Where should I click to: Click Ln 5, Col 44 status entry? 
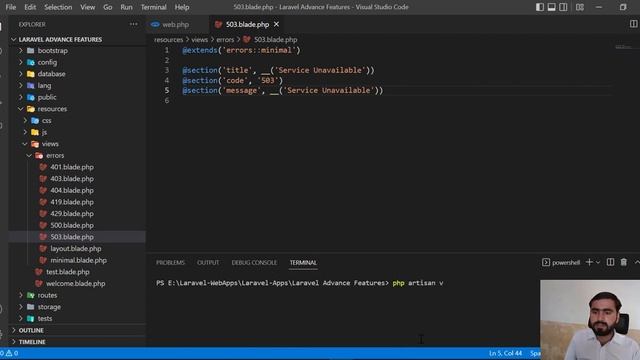505,353
